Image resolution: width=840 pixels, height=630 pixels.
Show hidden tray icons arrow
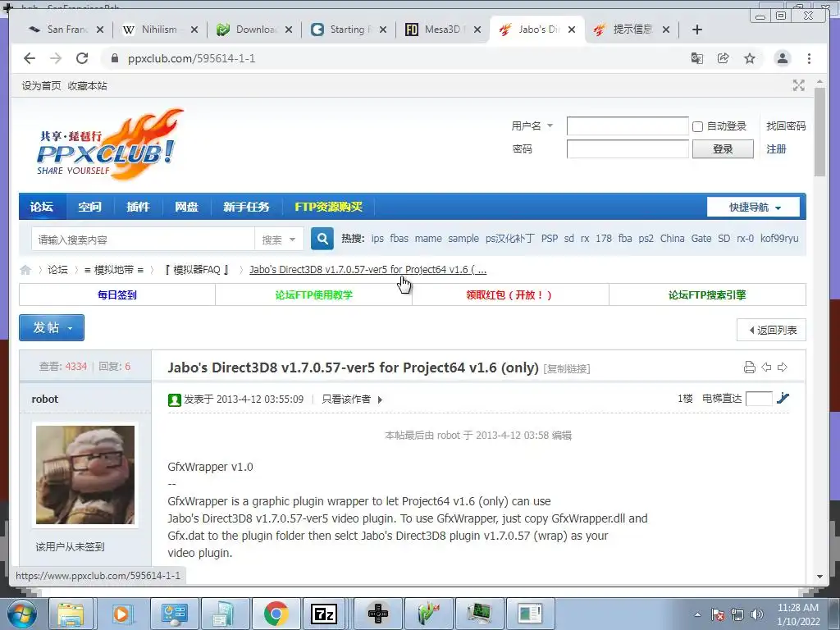tap(697, 615)
